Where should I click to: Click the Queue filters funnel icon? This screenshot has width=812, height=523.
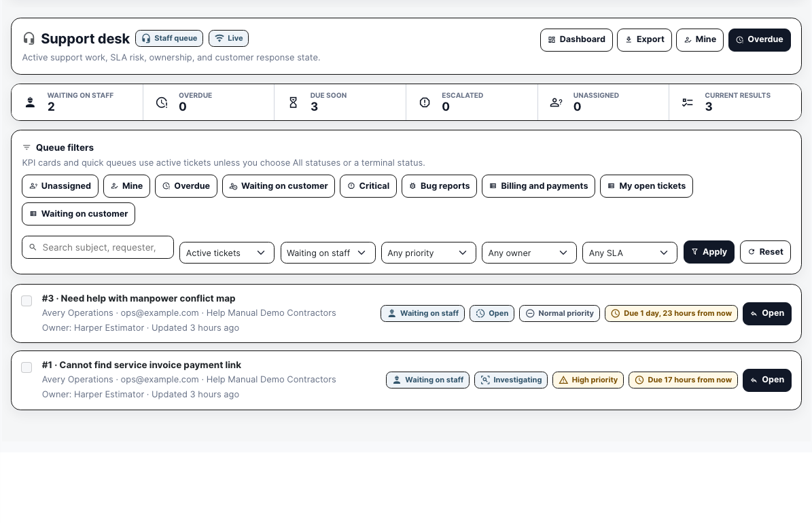[x=27, y=147]
